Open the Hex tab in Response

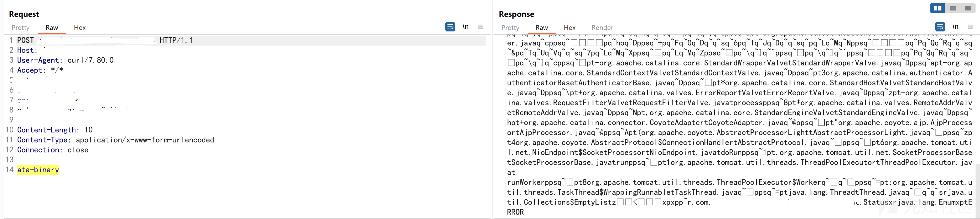[x=570, y=28]
